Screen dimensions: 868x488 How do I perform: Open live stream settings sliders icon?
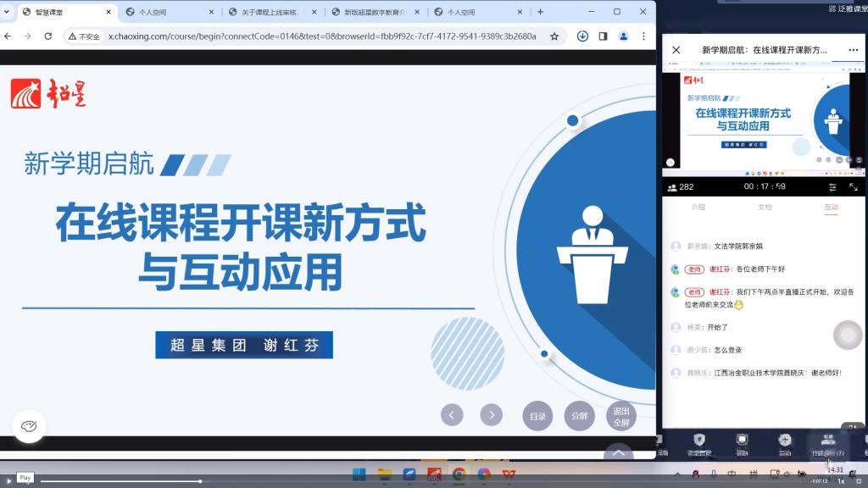click(x=832, y=187)
